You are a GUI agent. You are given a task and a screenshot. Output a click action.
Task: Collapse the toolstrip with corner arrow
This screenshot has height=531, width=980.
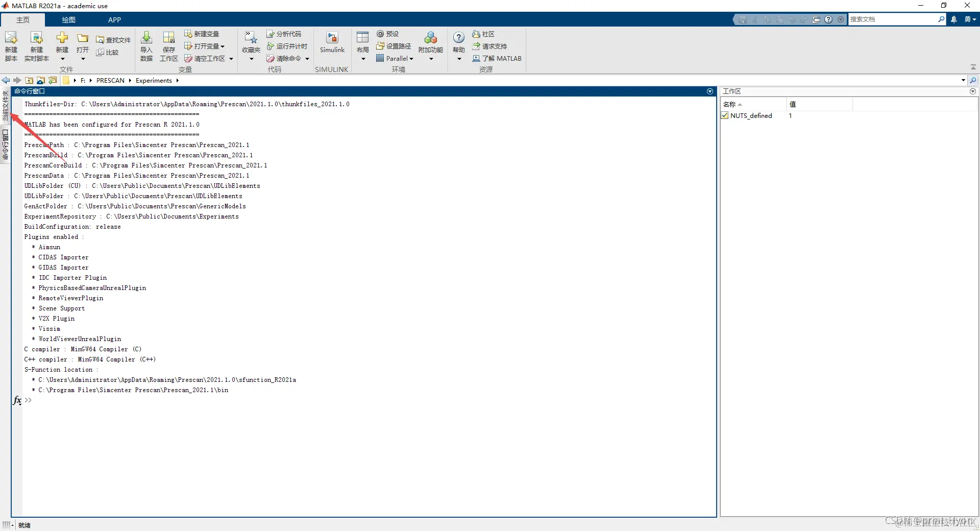pyautogui.click(x=973, y=67)
